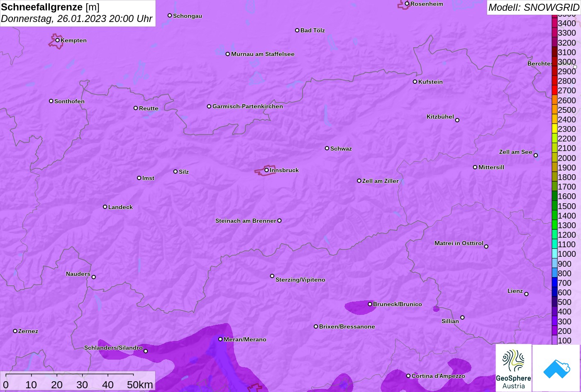Click the Meran/Merano marker dot
This screenshot has height=392, width=581.
click(x=220, y=339)
